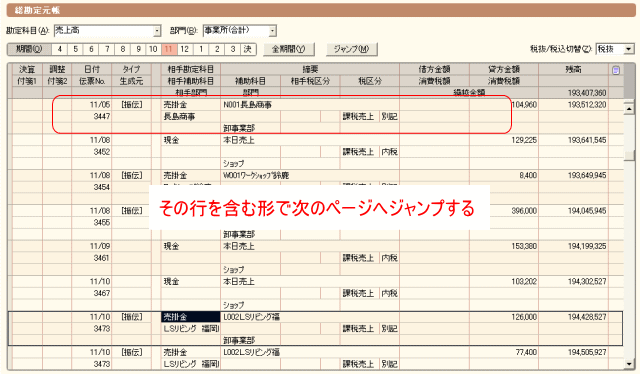640x374 pixels.
Task: Click the タイプ column header
Action: coord(131,69)
